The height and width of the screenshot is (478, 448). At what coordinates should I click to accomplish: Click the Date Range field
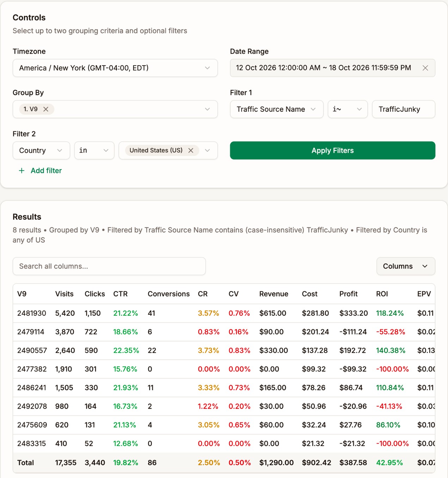(x=332, y=68)
